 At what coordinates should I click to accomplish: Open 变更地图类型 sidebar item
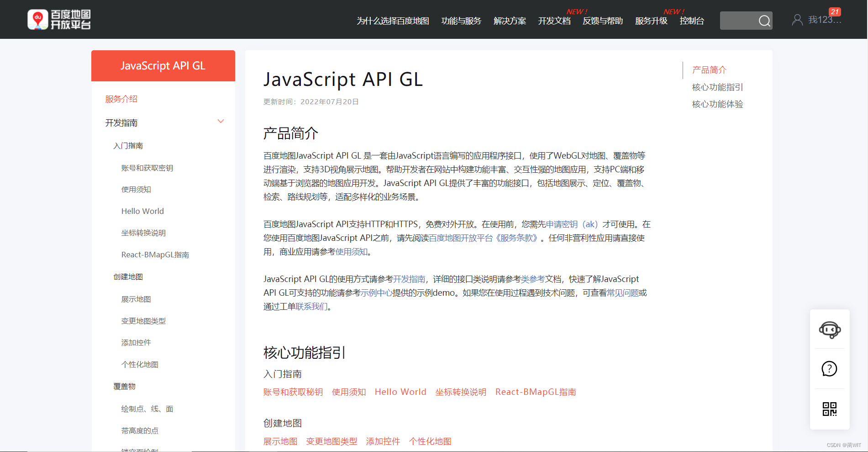point(143,321)
